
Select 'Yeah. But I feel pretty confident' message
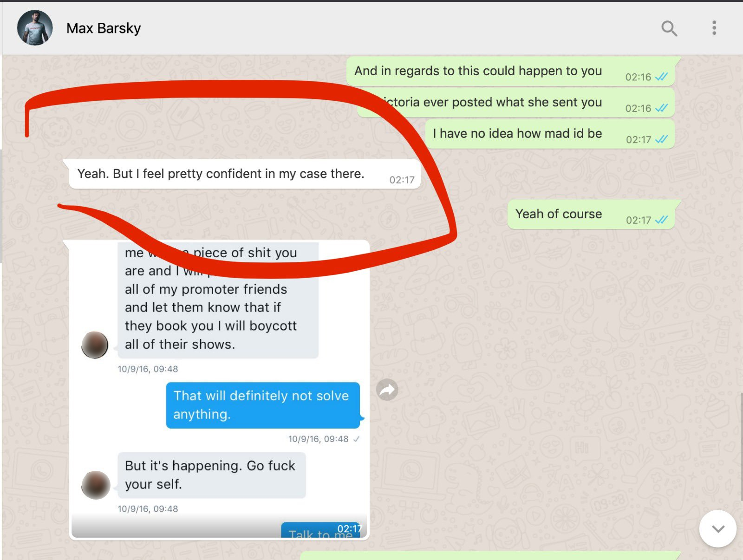pyautogui.click(x=245, y=174)
